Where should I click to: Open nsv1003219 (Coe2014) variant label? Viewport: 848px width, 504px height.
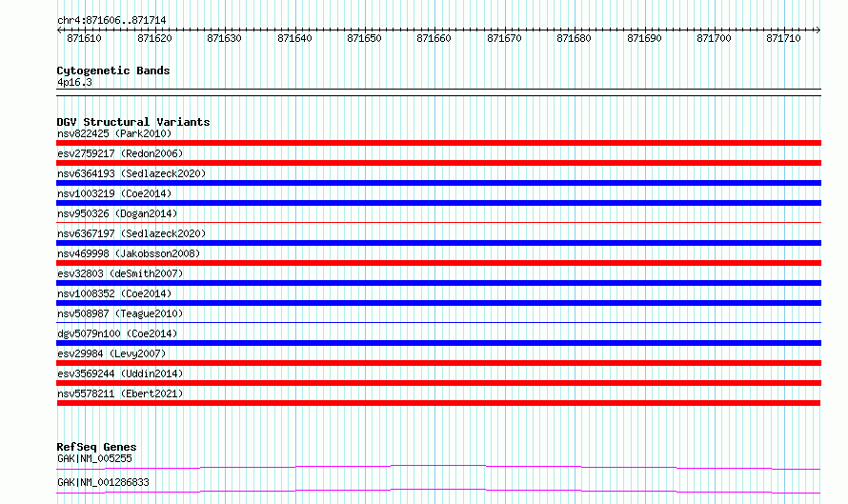[114, 193]
